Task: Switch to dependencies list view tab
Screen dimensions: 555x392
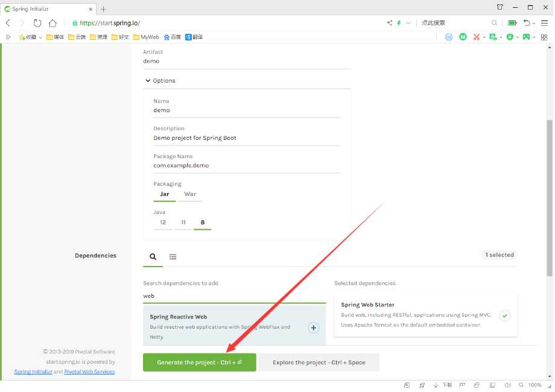Action: 173,257
